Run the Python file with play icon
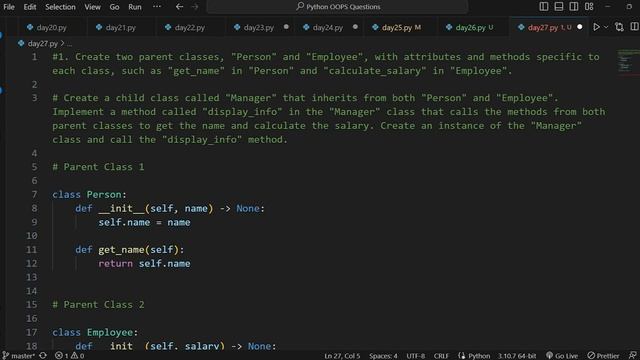Screen dimensions: 640x360 tap(596, 27)
